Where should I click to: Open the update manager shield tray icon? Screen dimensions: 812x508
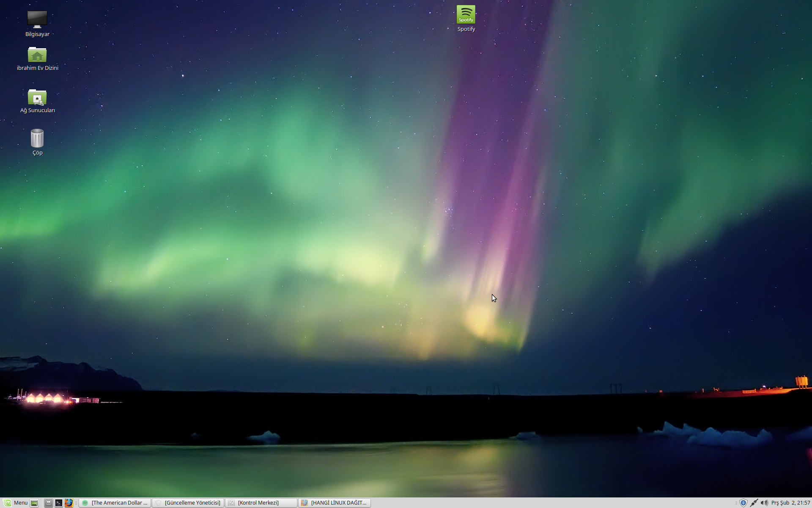coord(743,503)
